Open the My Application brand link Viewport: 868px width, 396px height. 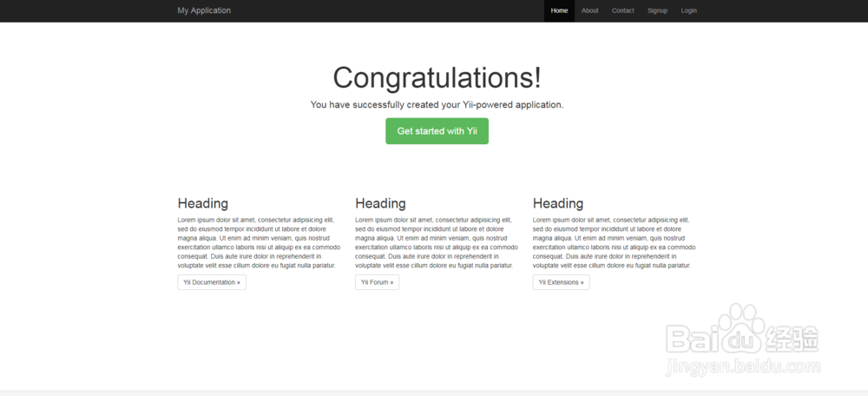pyautogui.click(x=204, y=10)
